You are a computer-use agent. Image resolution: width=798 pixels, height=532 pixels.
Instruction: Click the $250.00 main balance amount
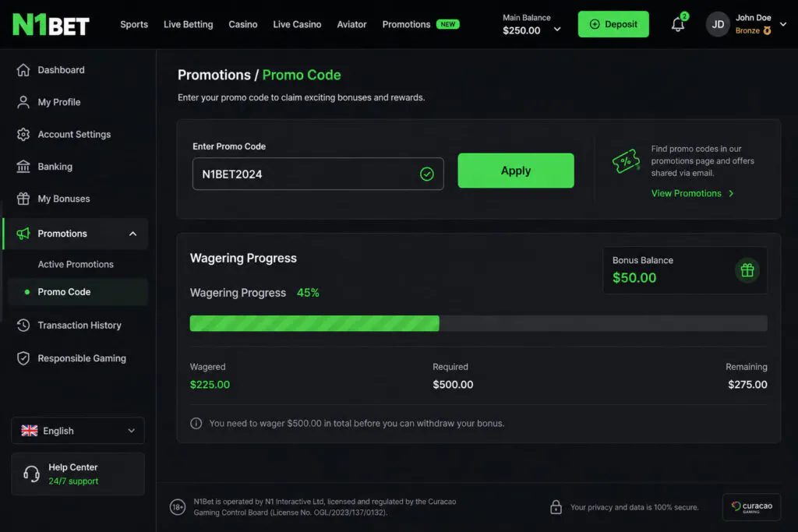tap(521, 30)
